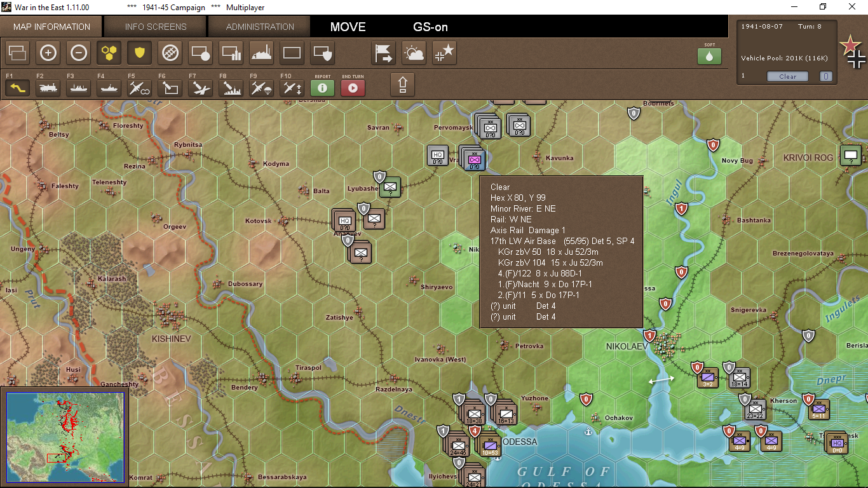Click the Clear button

(788, 76)
